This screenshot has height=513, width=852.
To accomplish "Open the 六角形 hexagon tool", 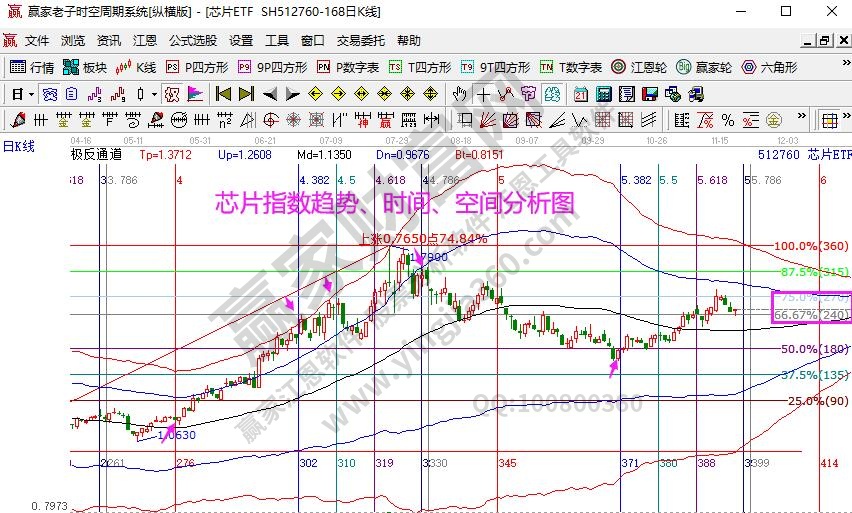I will pyautogui.click(x=768, y=67).
